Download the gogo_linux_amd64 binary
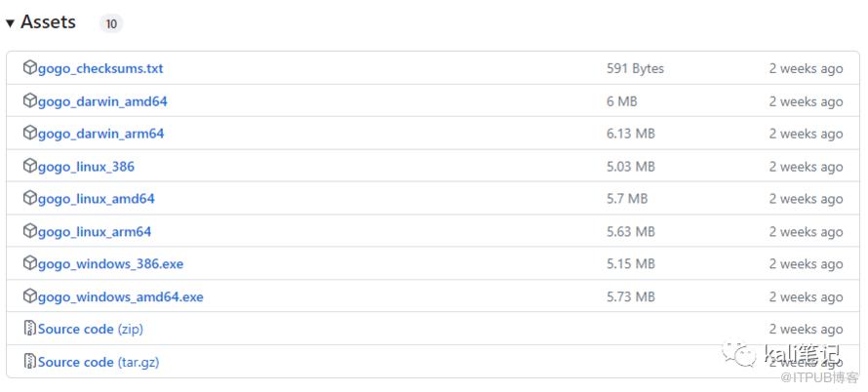The image size is (868, 392). 96,199
